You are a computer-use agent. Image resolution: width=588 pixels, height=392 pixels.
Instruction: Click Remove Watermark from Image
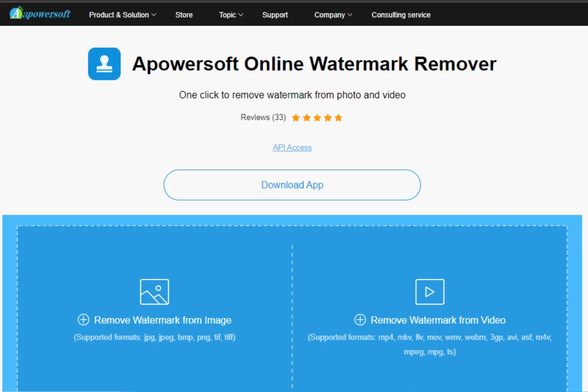(163, 320)
